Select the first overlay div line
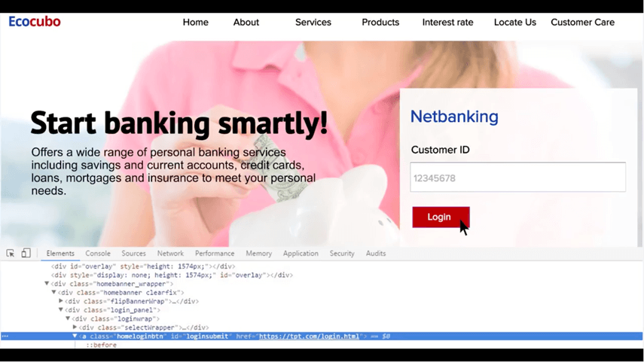 143,266
